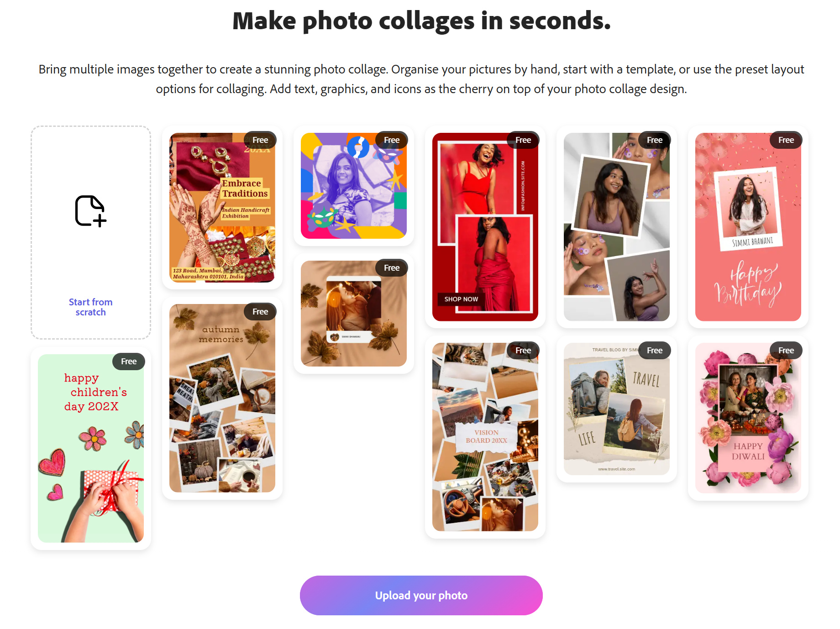Click the Free badge on children's day template
The height and width of the screenshot is (629, 840).
(x=129, y=362)
